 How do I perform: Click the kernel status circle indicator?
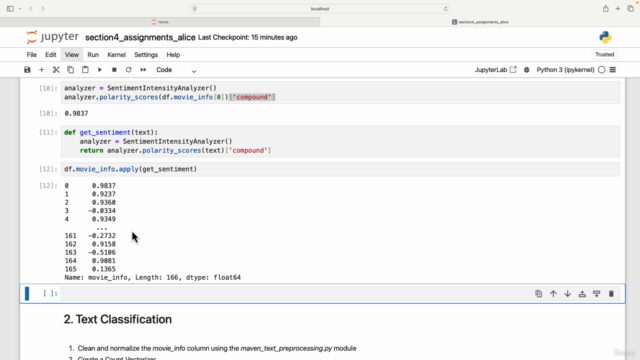point(602,70)
